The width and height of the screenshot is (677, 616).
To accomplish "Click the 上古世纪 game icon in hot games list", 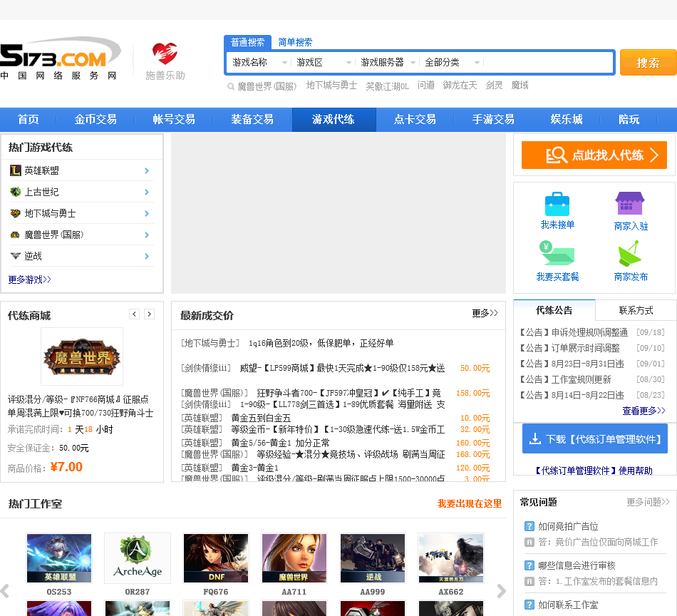I will click(x=16, y=192).
